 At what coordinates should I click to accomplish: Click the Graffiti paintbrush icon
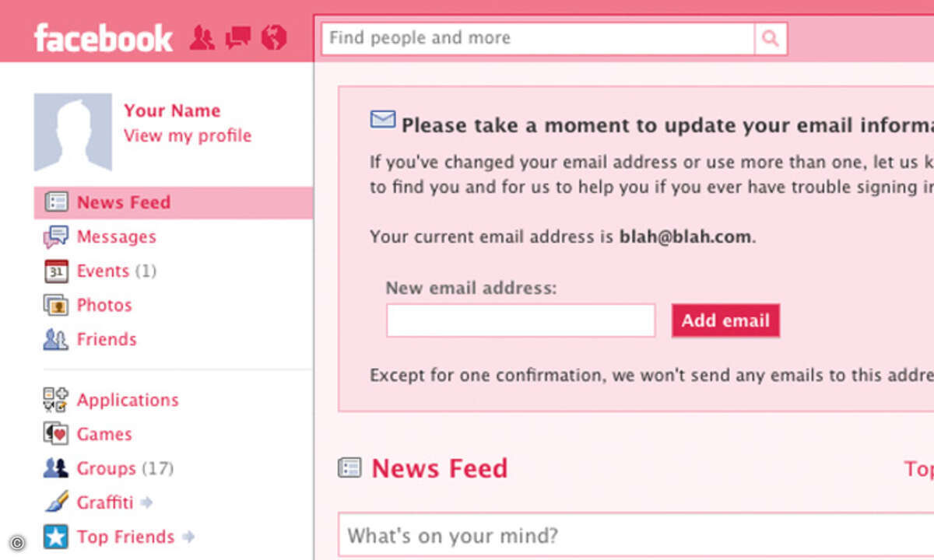pyautogui.click(x=56, y=502)
